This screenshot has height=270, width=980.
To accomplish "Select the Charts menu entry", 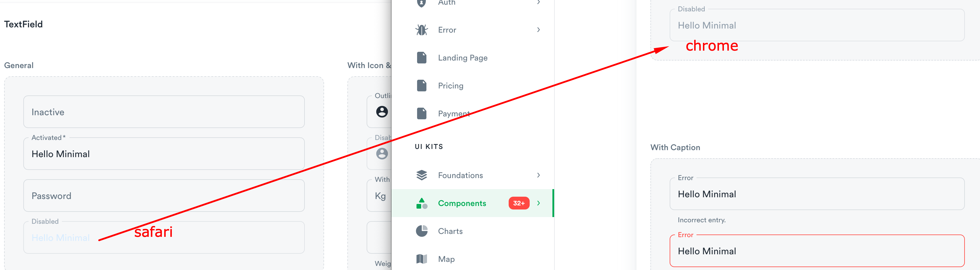I will [450, 231].
